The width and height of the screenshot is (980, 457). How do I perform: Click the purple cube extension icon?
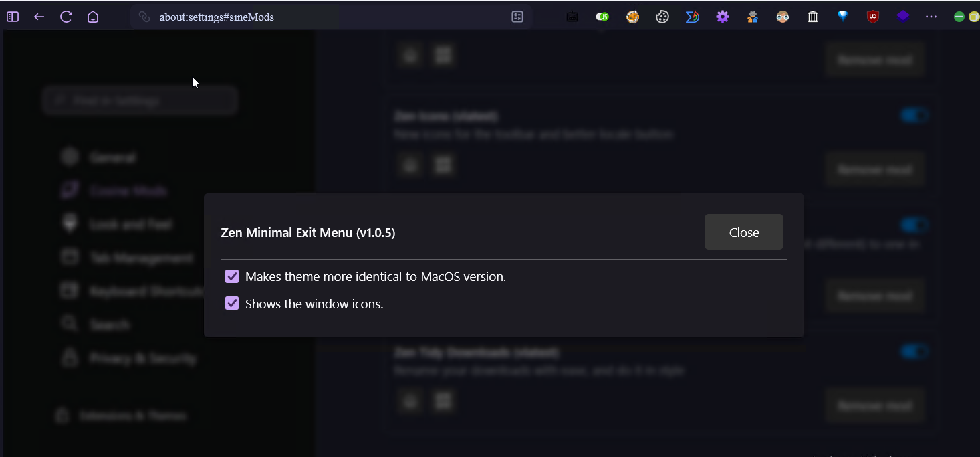(x=903, y=17)
